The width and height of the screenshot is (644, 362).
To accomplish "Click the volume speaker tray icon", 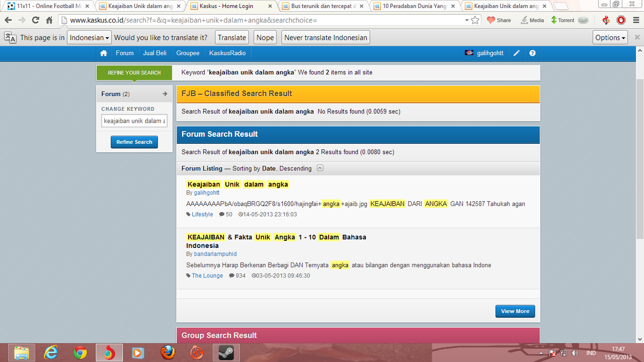I will pyautogui.click(x=575, y=353).
